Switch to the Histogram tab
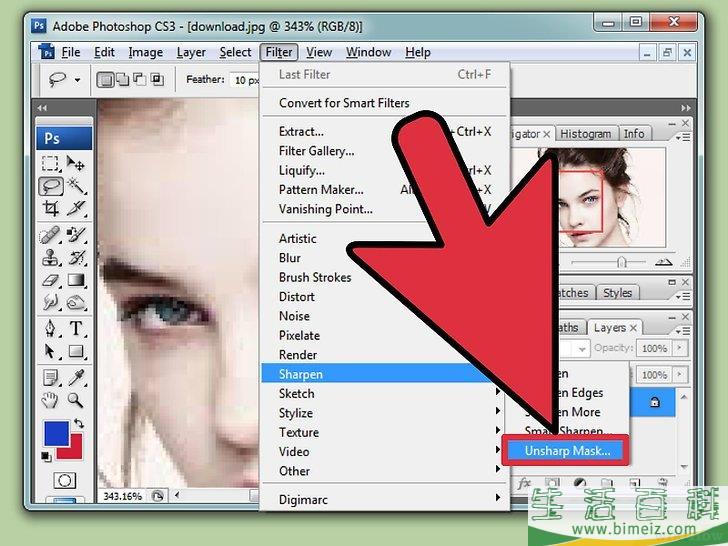 coord(585,134)
